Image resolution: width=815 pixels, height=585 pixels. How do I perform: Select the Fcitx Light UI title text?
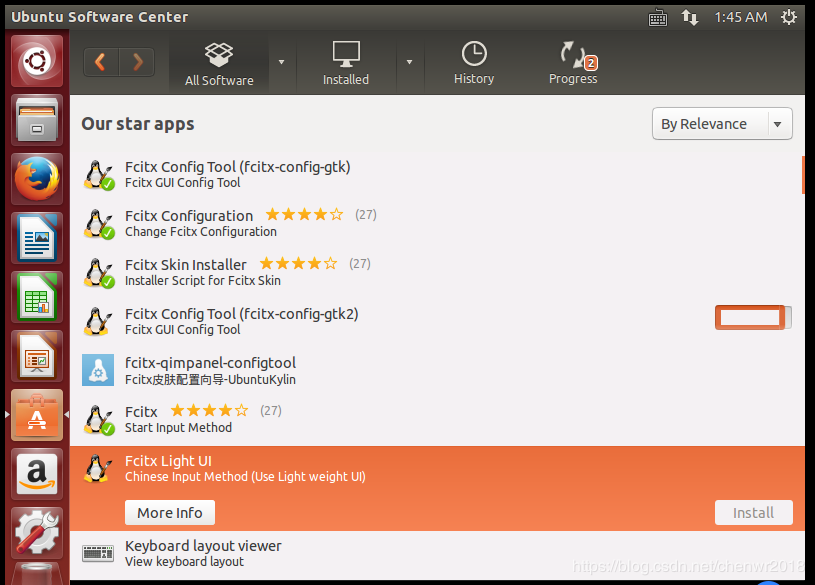click(x=168, y=461)
